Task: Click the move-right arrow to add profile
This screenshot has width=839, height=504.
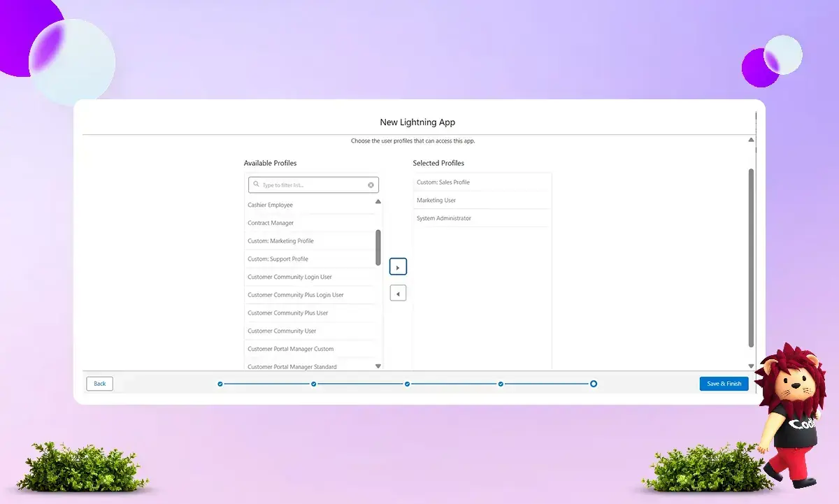Action: point(398,267)
